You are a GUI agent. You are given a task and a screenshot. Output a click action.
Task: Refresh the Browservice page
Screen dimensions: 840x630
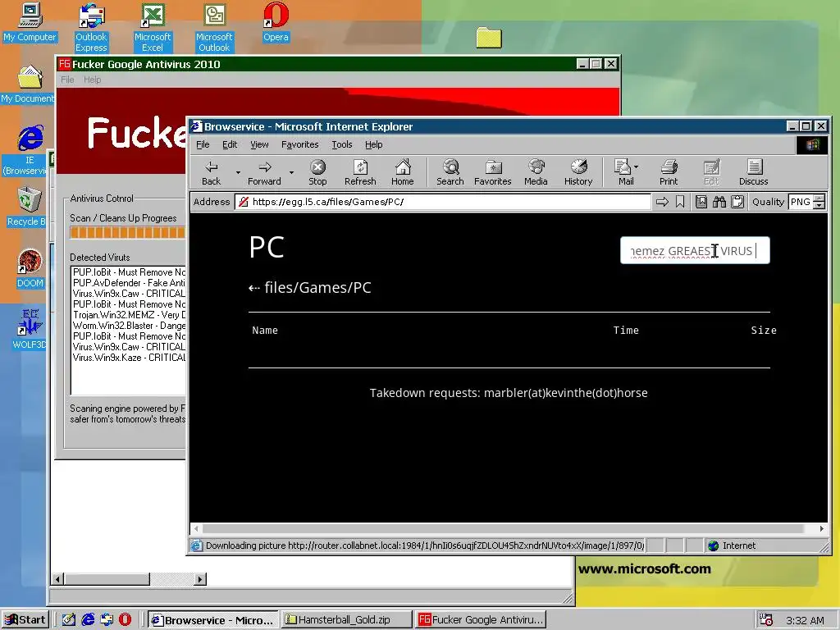pos(360,172)
